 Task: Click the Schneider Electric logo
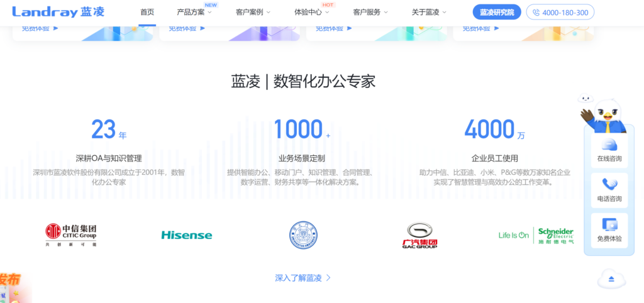coord(536,235)
